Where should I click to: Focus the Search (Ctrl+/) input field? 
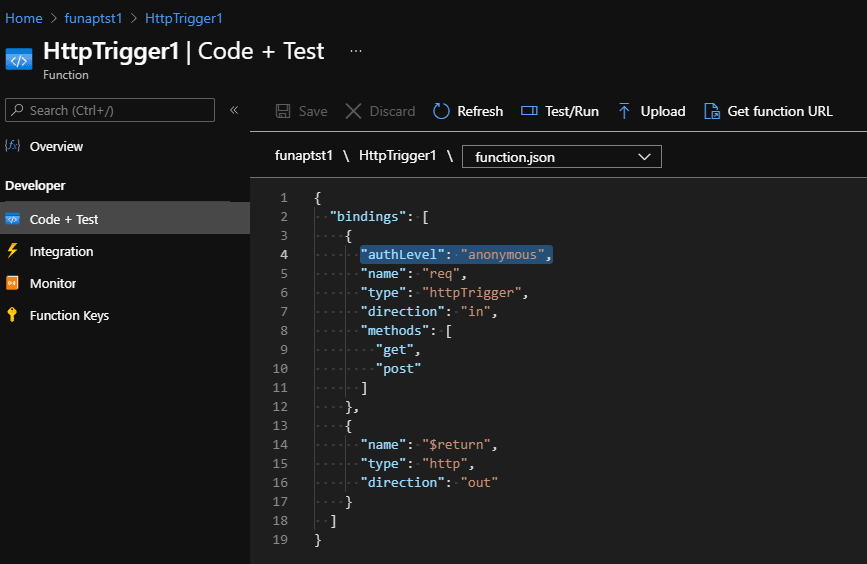(x=110, y=110)
